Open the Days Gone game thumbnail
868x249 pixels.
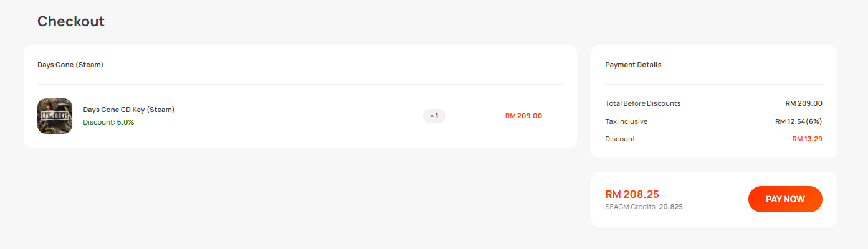pyautogui.click(x=55, y=116)
